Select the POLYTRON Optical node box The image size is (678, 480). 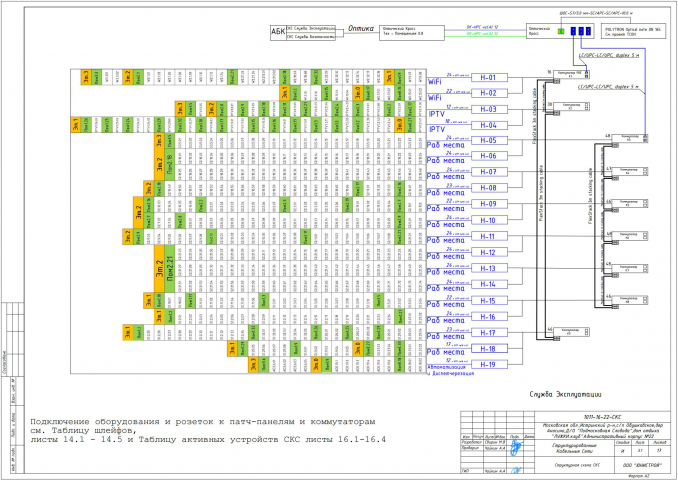[x=633, y=32]
